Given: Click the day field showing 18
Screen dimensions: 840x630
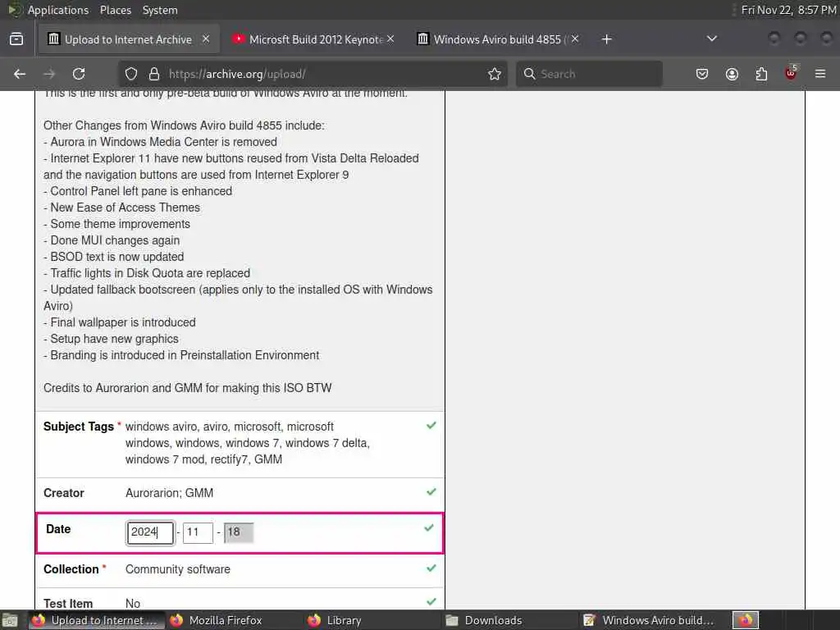Looking at the screenshot, I should click(x=239, y=532).
